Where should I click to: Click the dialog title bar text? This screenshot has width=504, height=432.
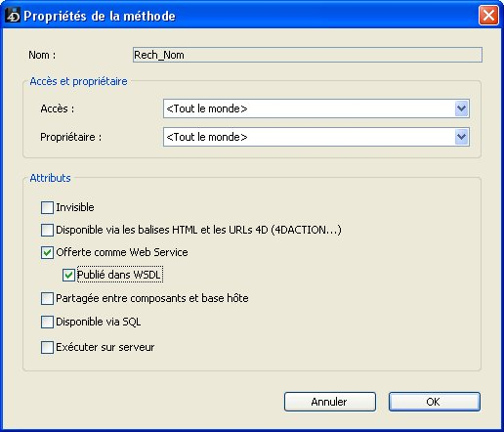100,16
